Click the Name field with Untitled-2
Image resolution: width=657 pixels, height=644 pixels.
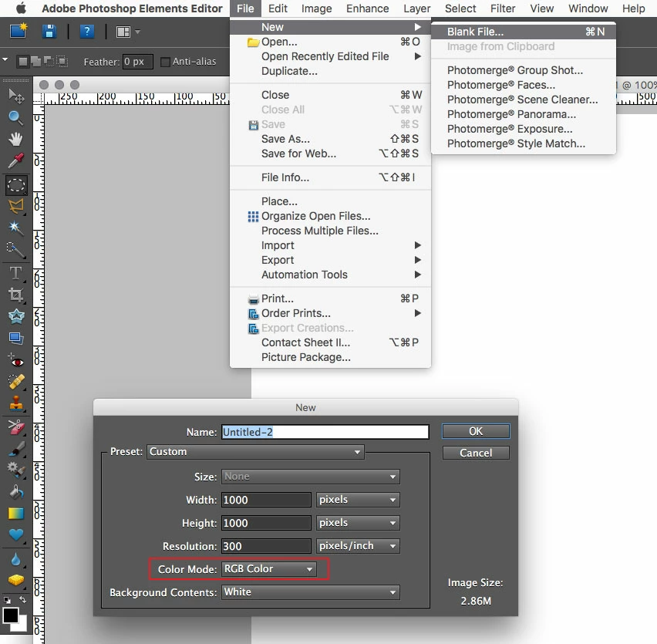click(x=325, y=432)
